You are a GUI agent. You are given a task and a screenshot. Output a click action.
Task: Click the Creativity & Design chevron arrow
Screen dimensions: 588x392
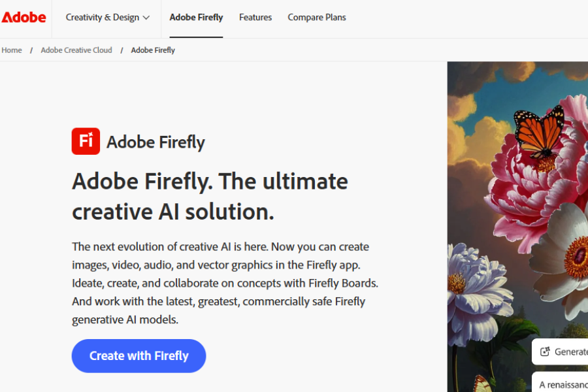coord(146,18)
